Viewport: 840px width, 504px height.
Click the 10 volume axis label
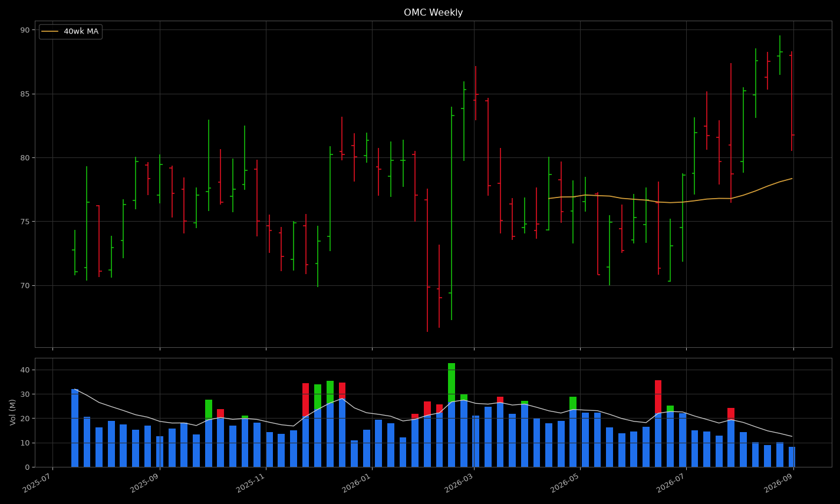[25, 443]
